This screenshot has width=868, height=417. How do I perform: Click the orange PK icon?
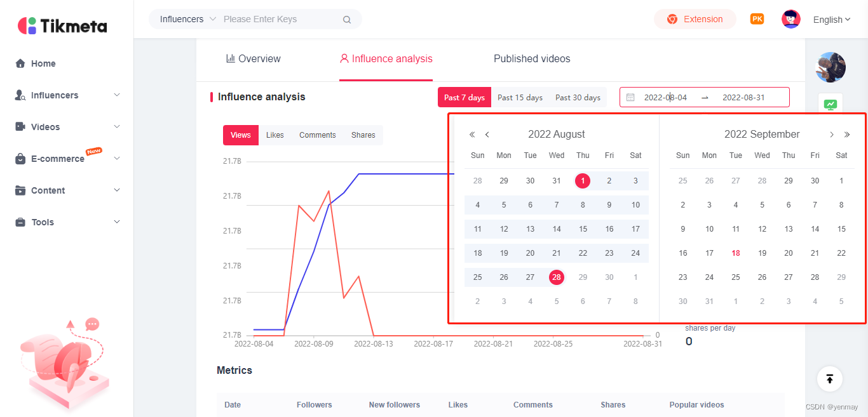point(757,19)
